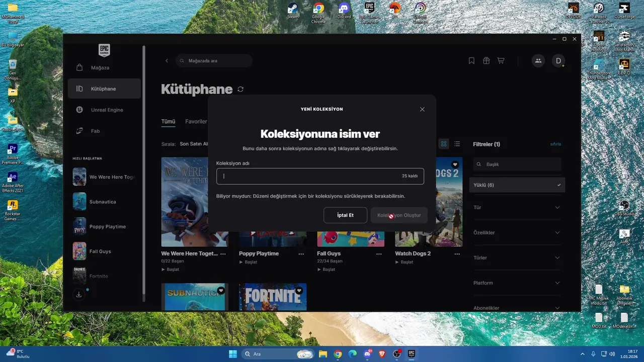The image size is (644, 362).
Task: Toggle favorite heart on Subnautica cover
Action: click(221, 291)
